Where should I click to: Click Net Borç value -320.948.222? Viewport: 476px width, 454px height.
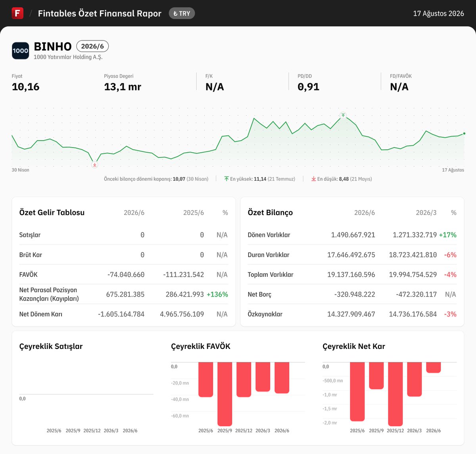tap(355, 294)
